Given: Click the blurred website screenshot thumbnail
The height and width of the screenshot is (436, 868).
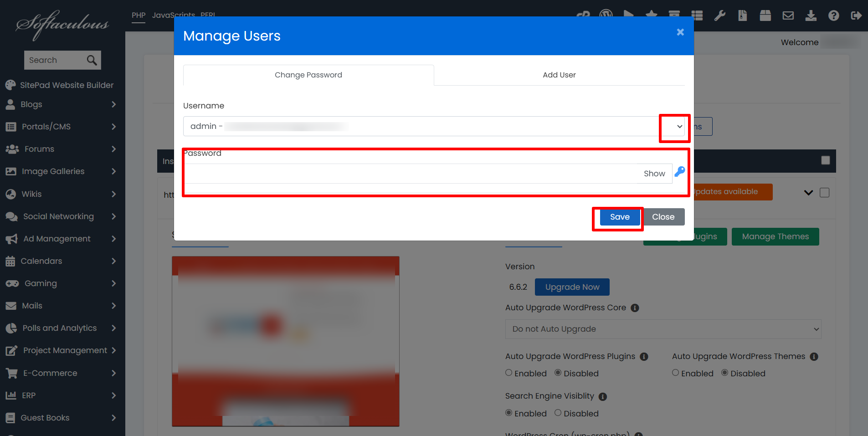Looking at the screenshot, I should coord(286,341).
